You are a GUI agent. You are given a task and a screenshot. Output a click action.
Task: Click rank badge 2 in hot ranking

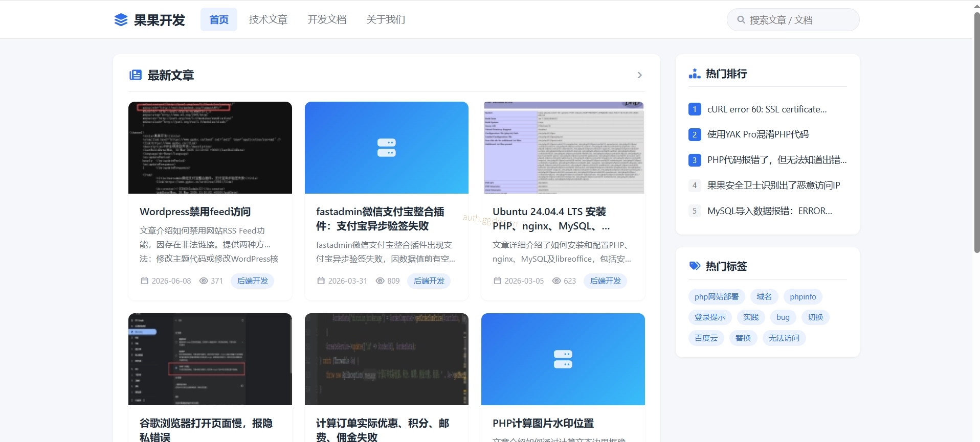point(695,134)
